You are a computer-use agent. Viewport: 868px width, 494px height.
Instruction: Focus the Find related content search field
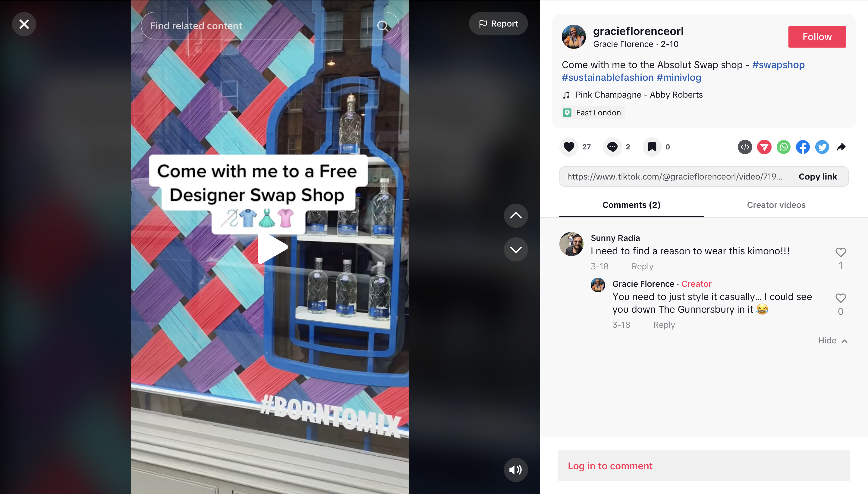[255, 26]
